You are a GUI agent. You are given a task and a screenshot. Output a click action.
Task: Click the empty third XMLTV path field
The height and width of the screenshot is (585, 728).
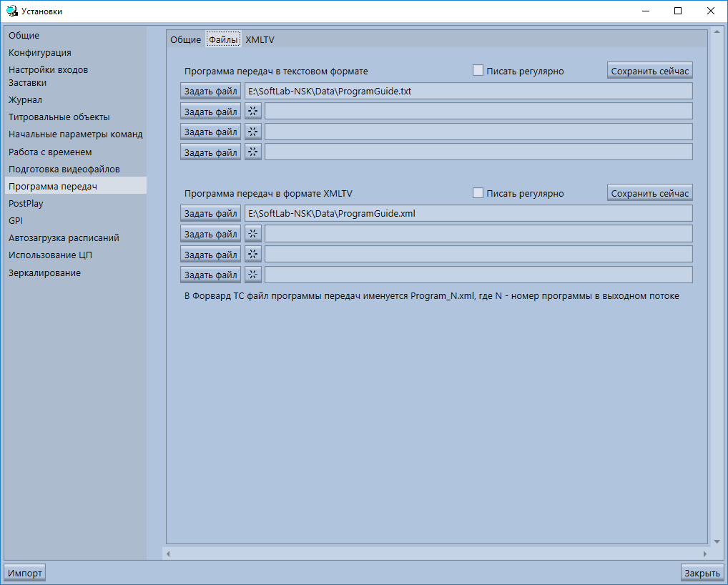pos(478,254)
